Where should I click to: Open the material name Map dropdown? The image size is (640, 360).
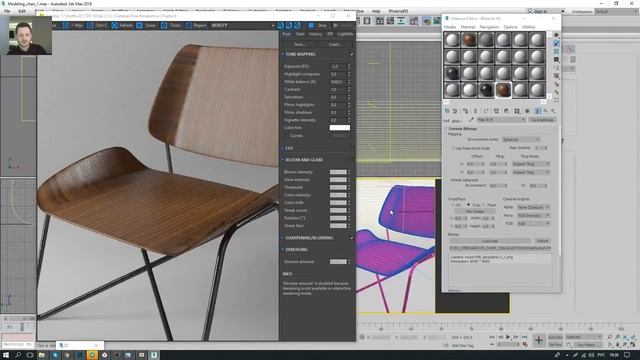[501, 120]
